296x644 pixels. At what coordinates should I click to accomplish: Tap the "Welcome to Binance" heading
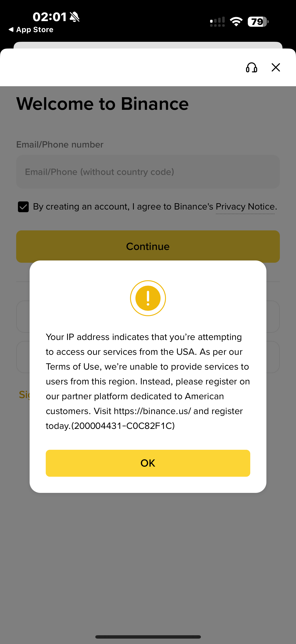102,104
